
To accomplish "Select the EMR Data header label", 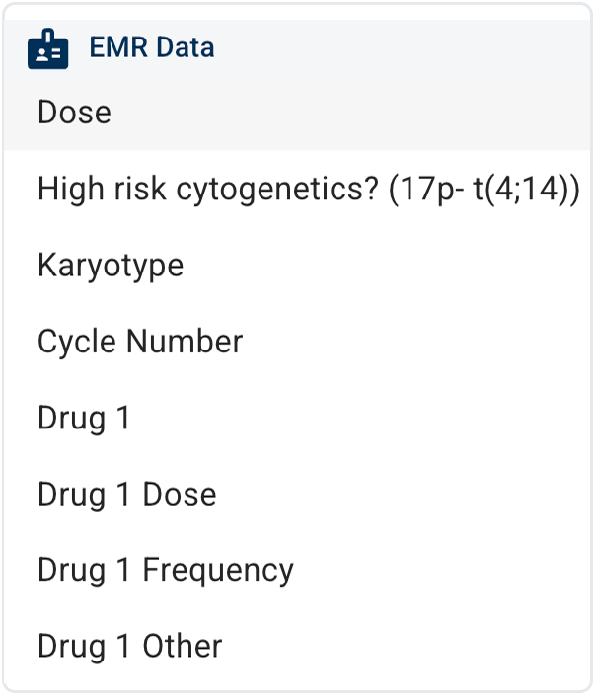I will (x=151, y=47).
